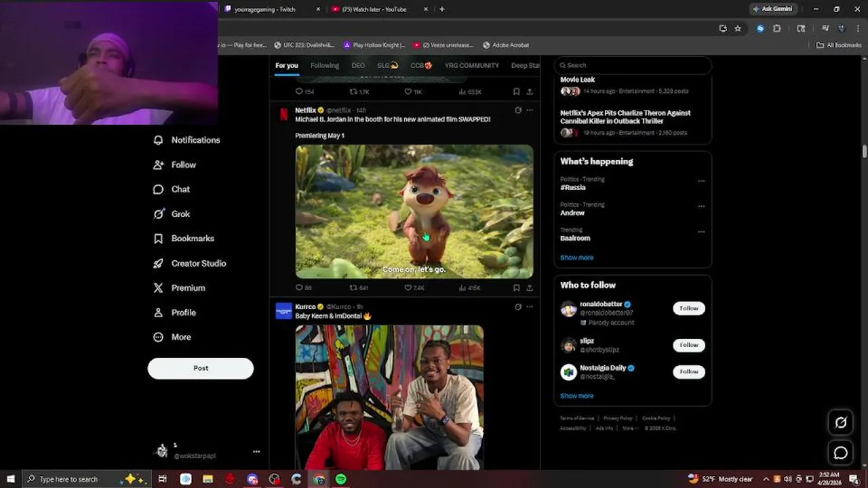Show more under Who to follow
The height and width of the screenshot is (488, 868).
[x=576, y=396]
